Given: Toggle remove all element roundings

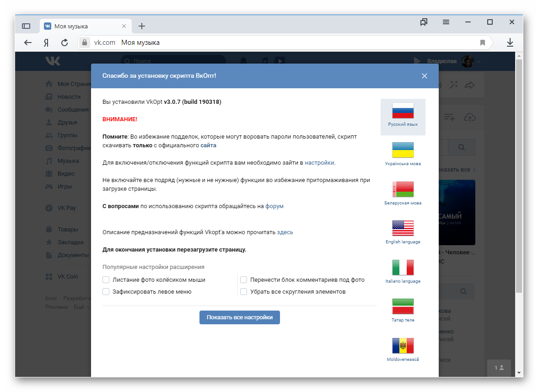Looking at the screenshot, I should coord(244,292).
